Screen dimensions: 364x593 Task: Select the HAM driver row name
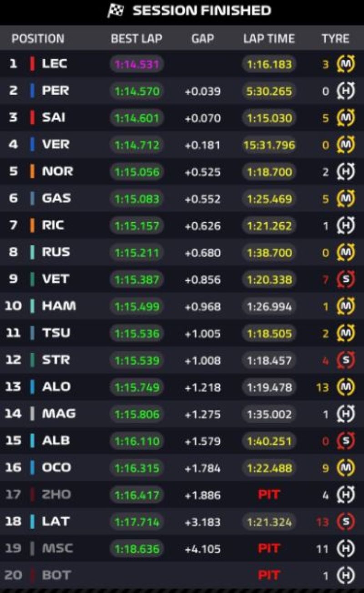coord(59,306)
